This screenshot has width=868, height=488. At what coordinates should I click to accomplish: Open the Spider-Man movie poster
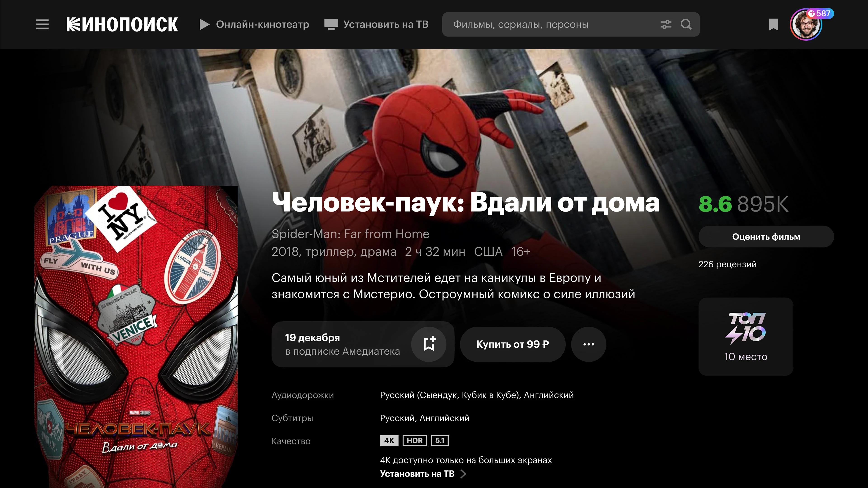[136, 337]
